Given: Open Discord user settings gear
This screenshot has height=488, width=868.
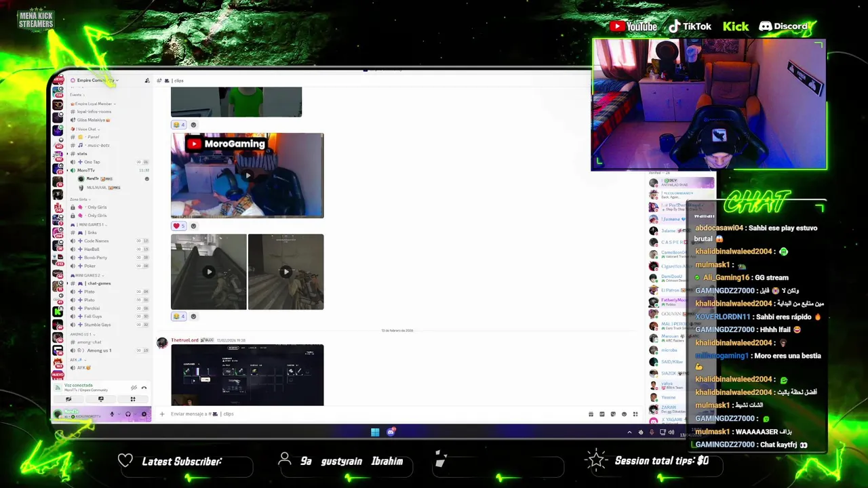Looking at the screenshot, I should pos(144,414).
